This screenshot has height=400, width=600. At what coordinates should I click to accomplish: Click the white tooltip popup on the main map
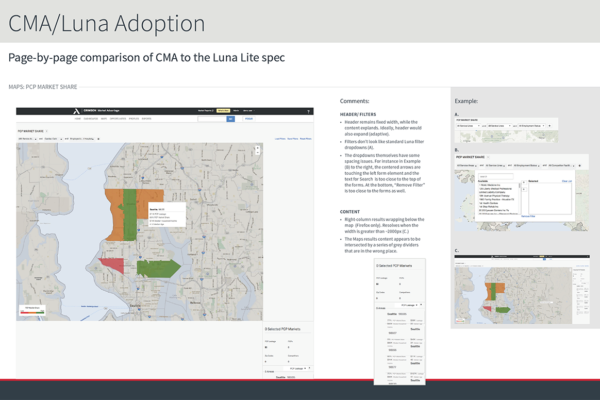167,214
